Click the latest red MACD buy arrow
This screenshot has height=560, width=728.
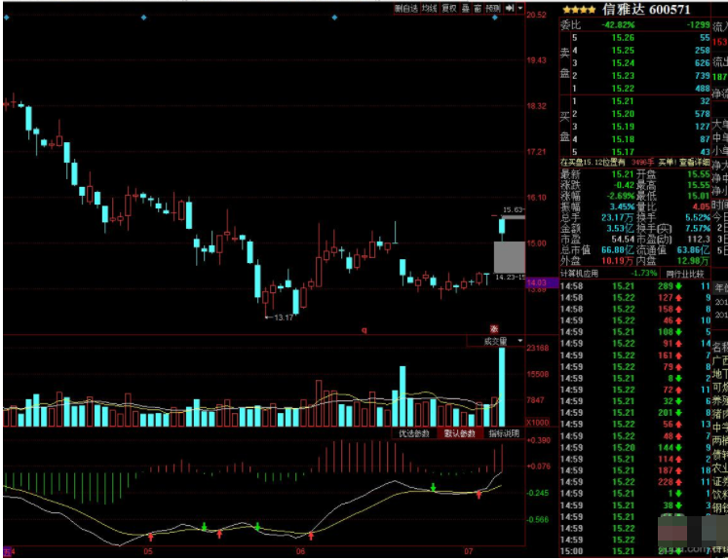tap(479, 495)
